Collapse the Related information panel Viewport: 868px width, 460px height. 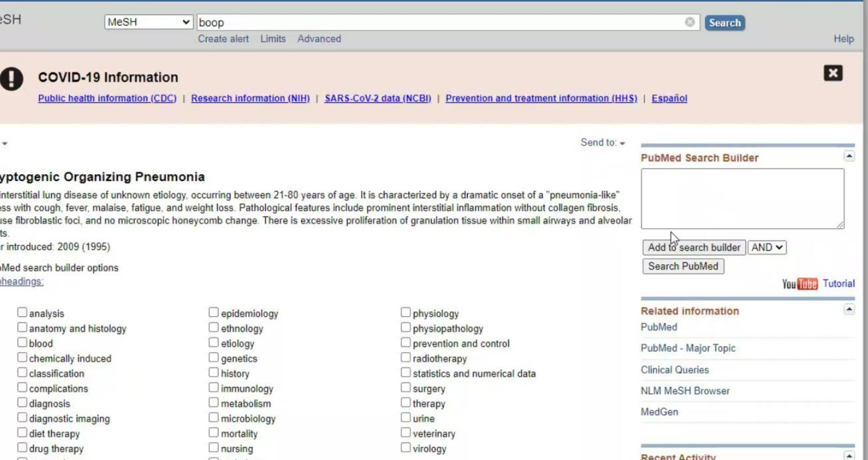click(849, 309)
